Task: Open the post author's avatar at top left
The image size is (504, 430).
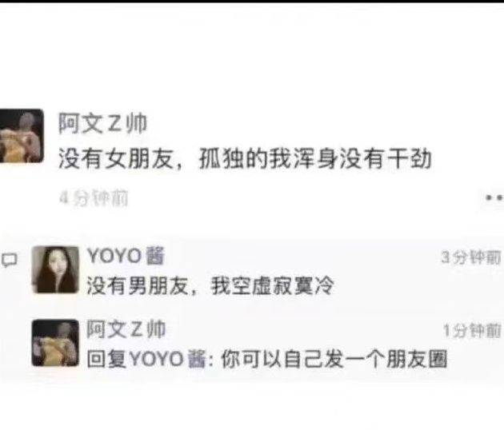Action: click(22, 136)
